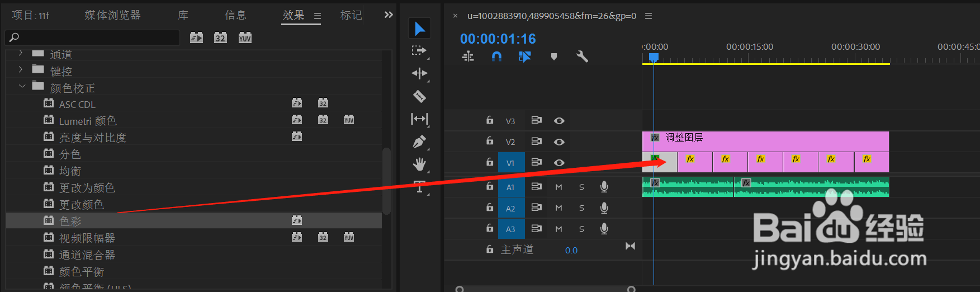This screenshot has height=292, width=980.
Task: Toggle timeline Snap magnet icon
Action: 496,56
